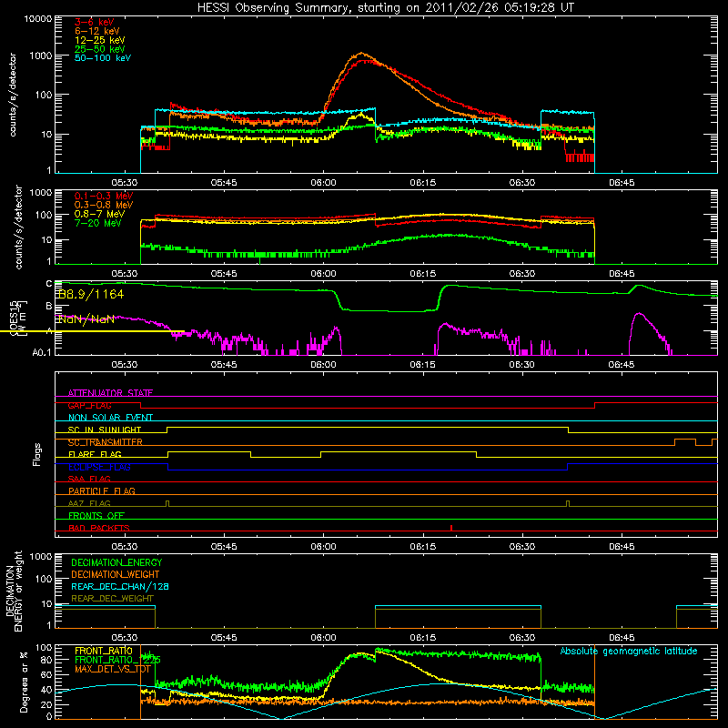This screenshot has height=728, width=728.
Task: Click the 7-20 MeV green curve maximum
Action: click(x=448, y=235)
